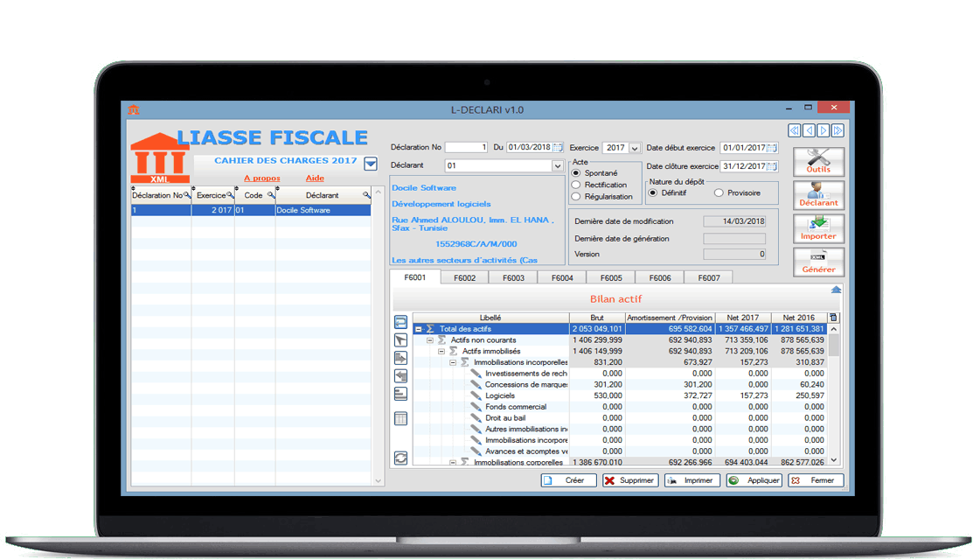
Task: Click the Appliquer button
Action: coord(754,480)
